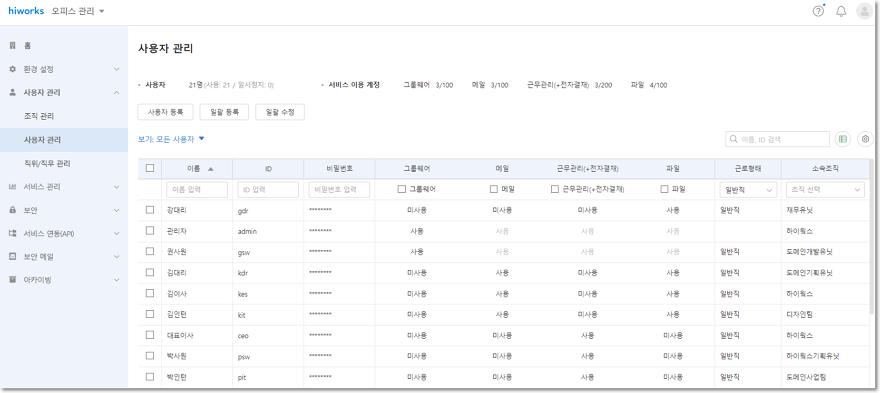Click the 사용자 관리 person sidebar icon
This screenshot has width=880, height=393.
pyautogui.click(x=12, y=93)
